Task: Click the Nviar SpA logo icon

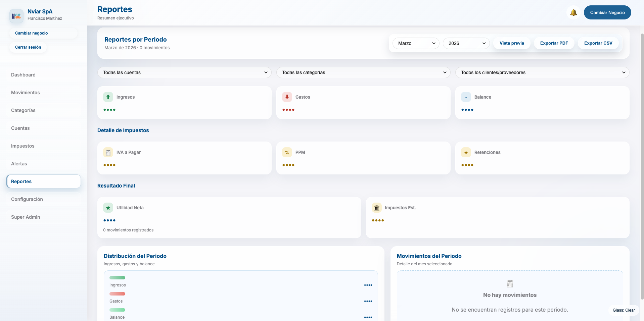Action: [x=16, y=16]
